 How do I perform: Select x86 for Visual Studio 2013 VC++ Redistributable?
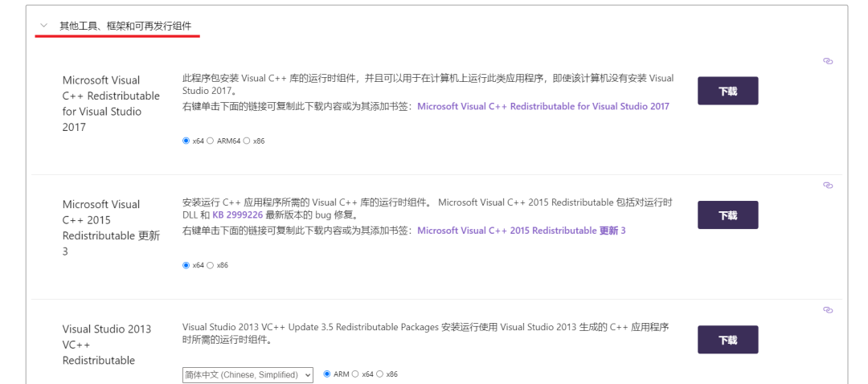click(379, 374)
